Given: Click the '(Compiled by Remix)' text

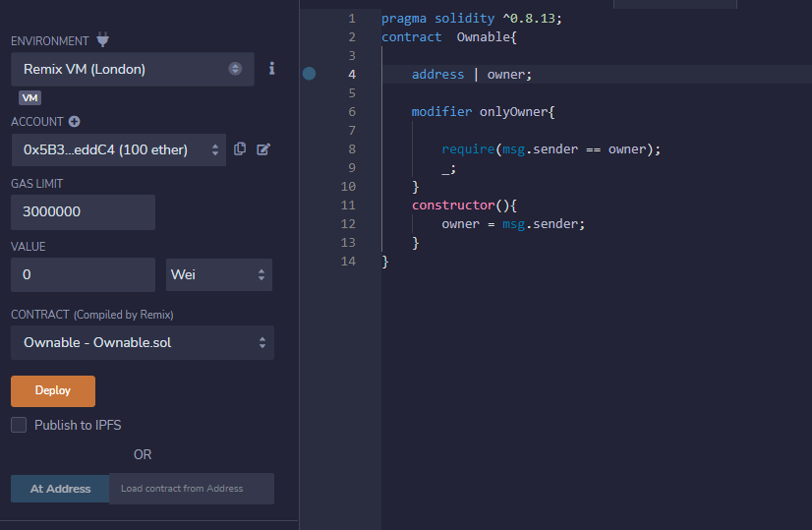Looking at the screenshot, I should click(x=123, y=315).
